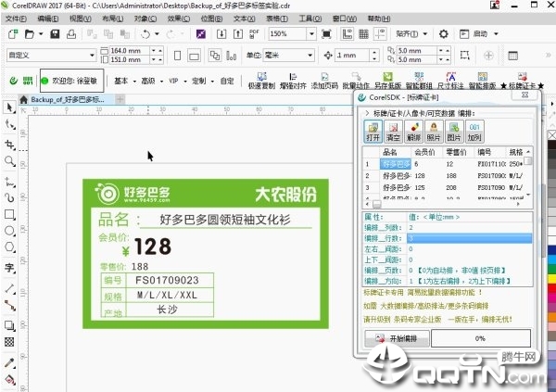Print the document icon
Viewport: 556px width, 392px height.
[x=71, y=34]
